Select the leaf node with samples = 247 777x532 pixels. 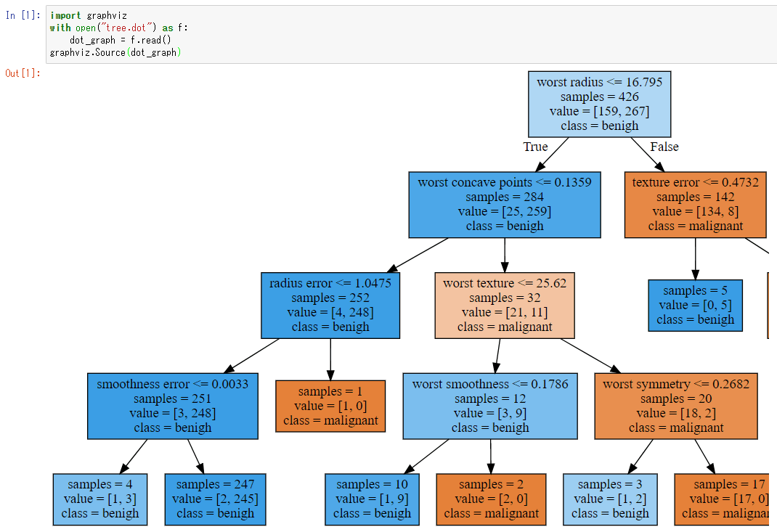(x=215, y=499)
